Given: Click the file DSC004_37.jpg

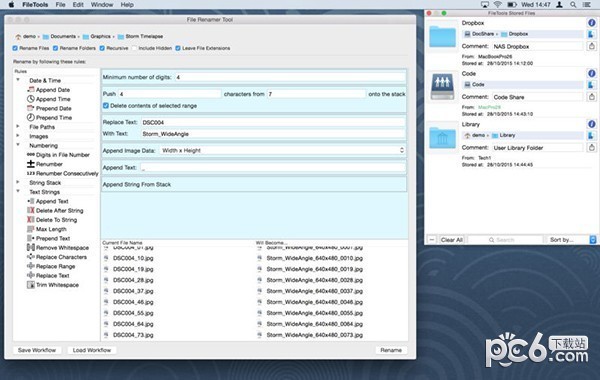Looking at the screenshot, I should click(x=133, y=291).
